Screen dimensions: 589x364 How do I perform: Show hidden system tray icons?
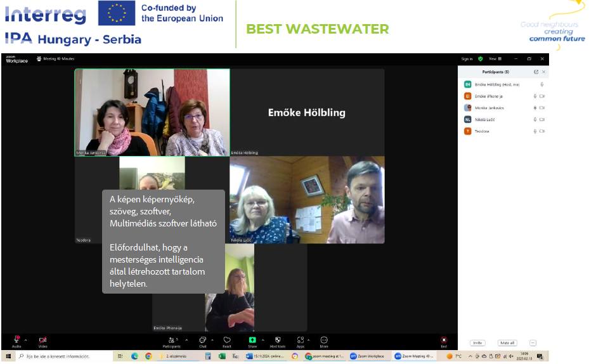tap(470, 356)
